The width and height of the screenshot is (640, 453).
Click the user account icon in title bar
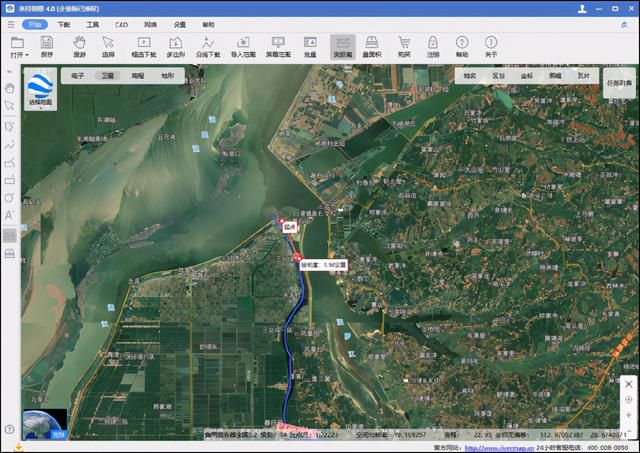pos(582,9)
